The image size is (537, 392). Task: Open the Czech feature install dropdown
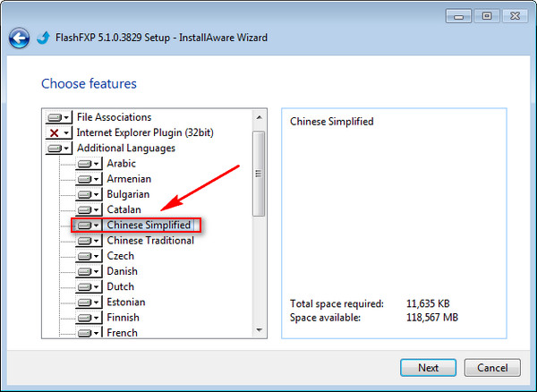pos(97,256)
